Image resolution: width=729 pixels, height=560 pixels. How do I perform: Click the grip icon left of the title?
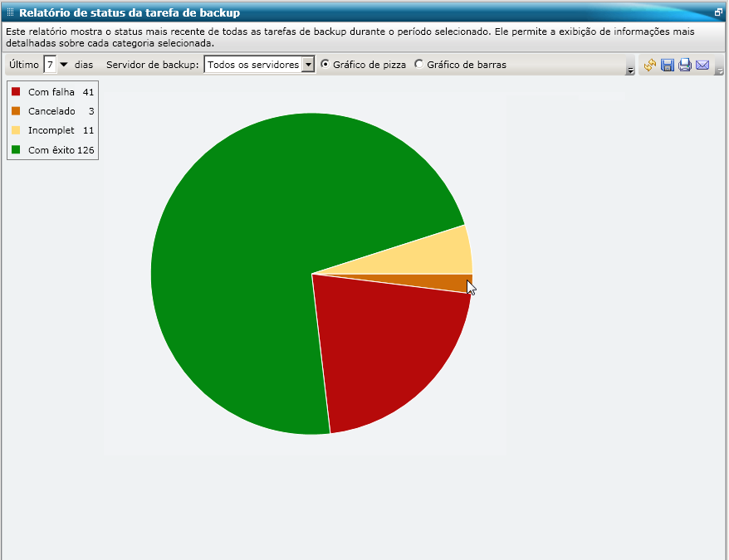10,12
